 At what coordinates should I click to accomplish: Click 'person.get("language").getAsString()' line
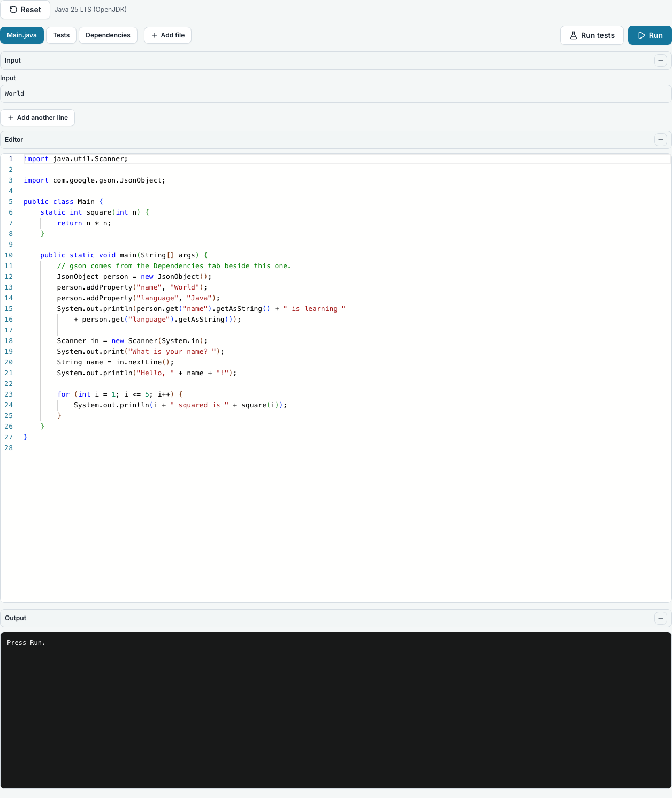157,320
